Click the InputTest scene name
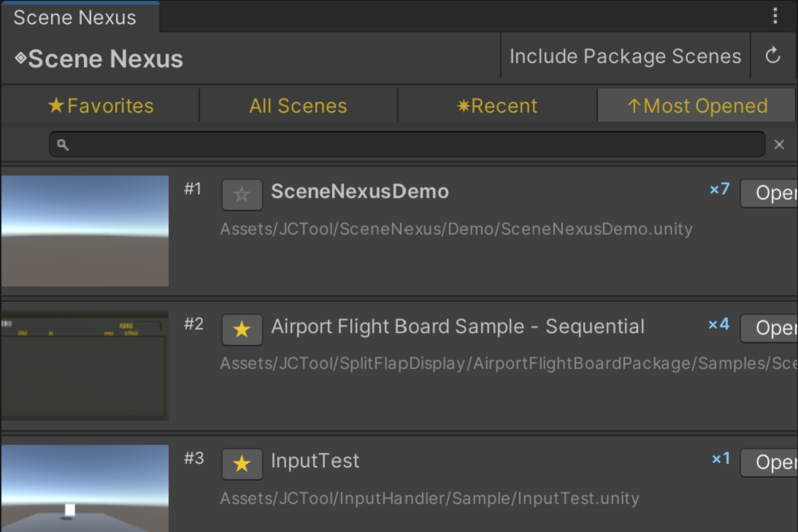Viewport: 798px width, 532px height. coord(315,461)
